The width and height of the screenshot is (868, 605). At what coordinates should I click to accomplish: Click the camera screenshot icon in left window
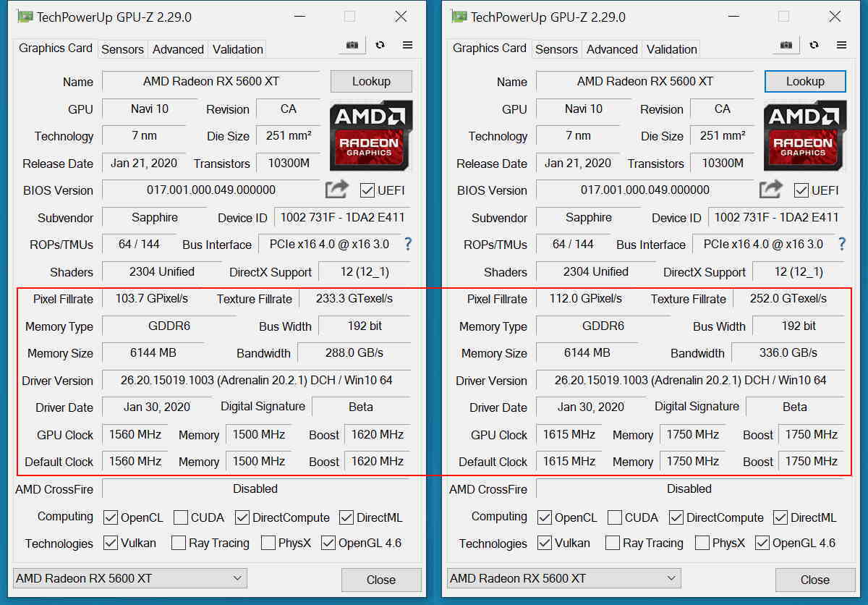coord(352,44)
